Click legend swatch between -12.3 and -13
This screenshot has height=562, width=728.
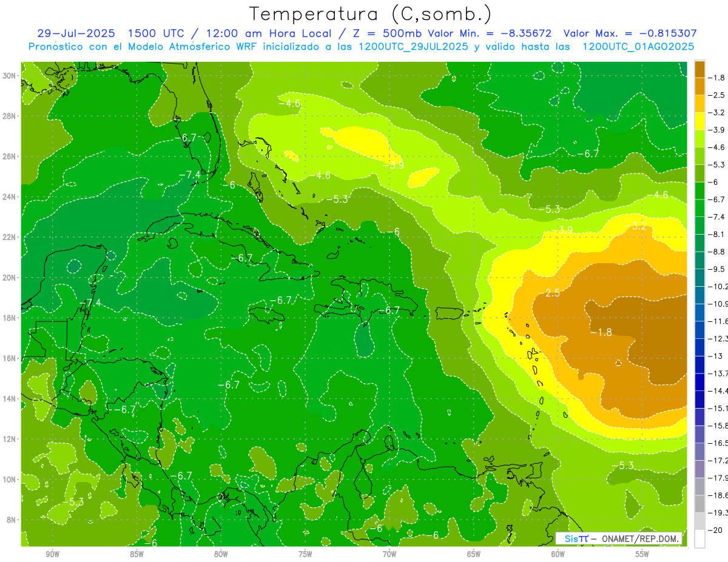tap(699, 347)
